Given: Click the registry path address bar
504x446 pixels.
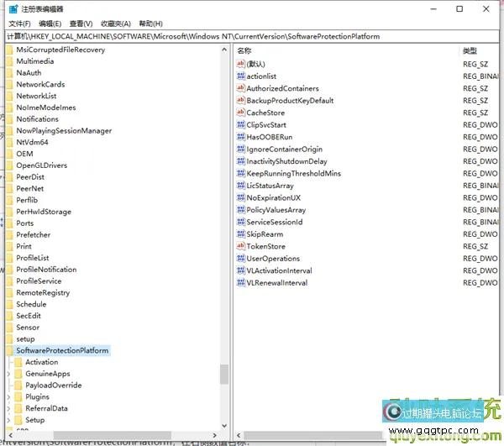Looking at the screenshot, I should click(x=252, y=36).
